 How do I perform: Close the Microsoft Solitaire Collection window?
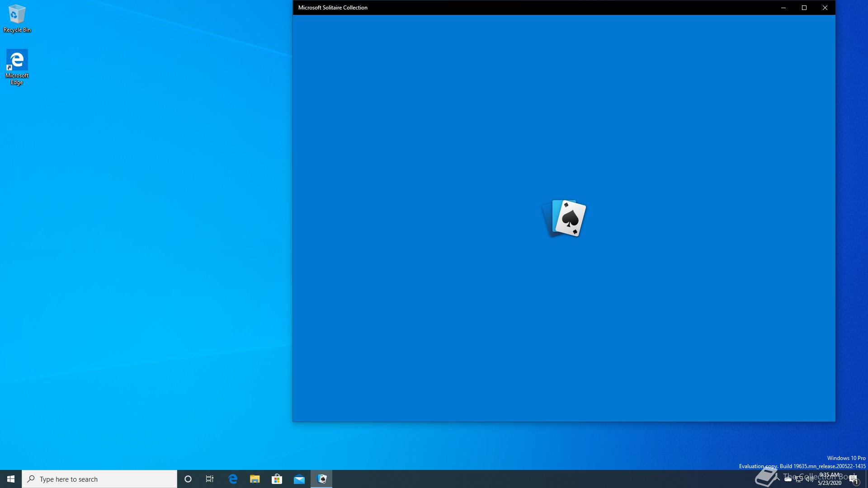pyautogui.click(x=825, y=8)
